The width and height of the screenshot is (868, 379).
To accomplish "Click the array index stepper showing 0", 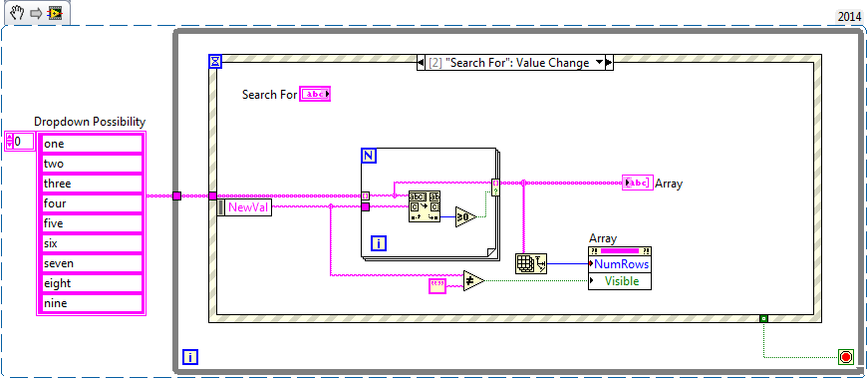I will (19, 142).
